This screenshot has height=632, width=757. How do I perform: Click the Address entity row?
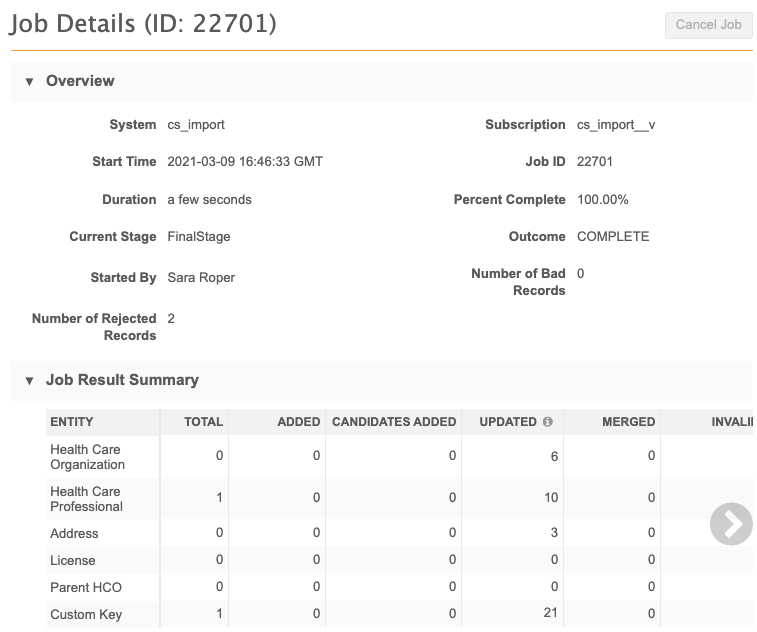pyautogui.click(x=75, y=534)
